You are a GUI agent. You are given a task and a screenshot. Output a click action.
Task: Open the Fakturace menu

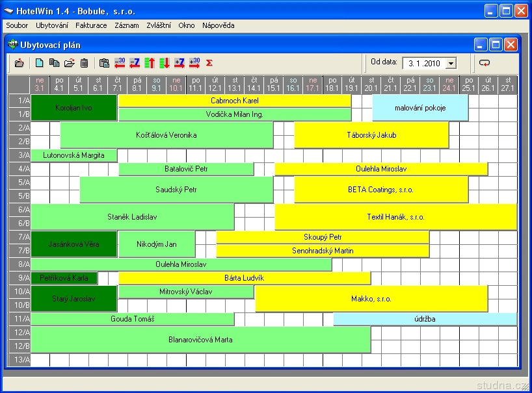click(91, 25)
